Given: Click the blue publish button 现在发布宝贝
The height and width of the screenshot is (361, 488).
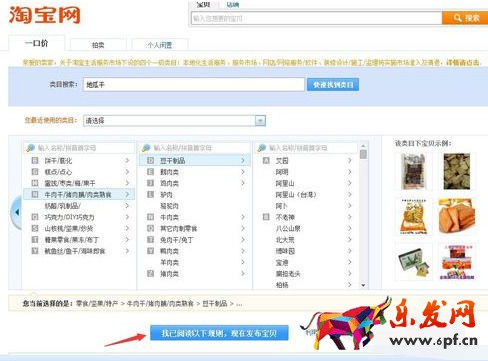Looking at the screenshot, I should (x=219, y=333).
